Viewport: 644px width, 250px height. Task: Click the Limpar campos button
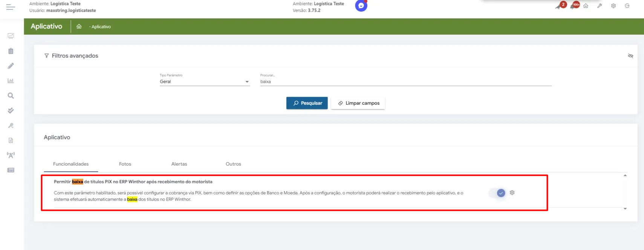pos(358,103)
